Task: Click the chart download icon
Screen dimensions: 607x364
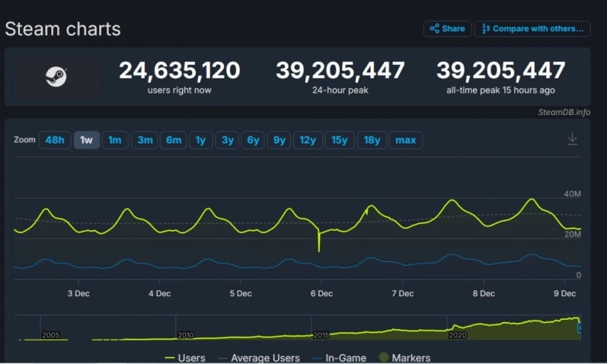Action: 572,139
